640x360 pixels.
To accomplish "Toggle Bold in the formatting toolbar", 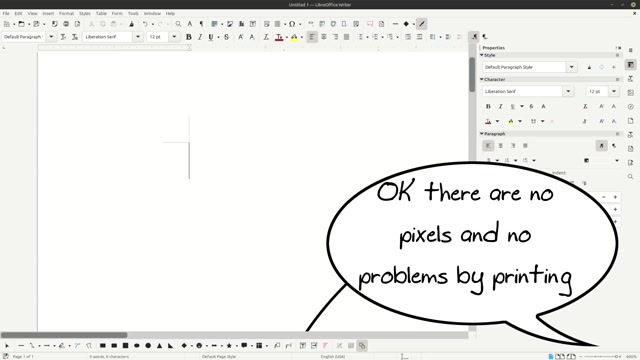I will point(189,37).
